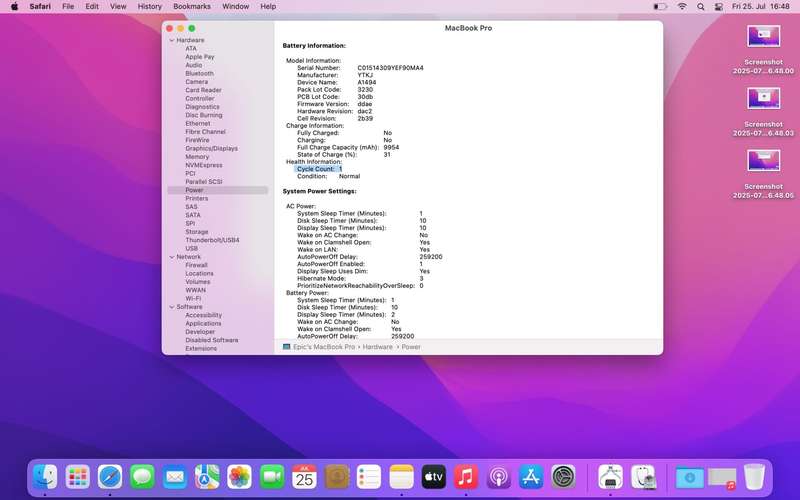Open System Preferences in dock
The height and width of the screenshot is (500, 800).
[563, 478]
